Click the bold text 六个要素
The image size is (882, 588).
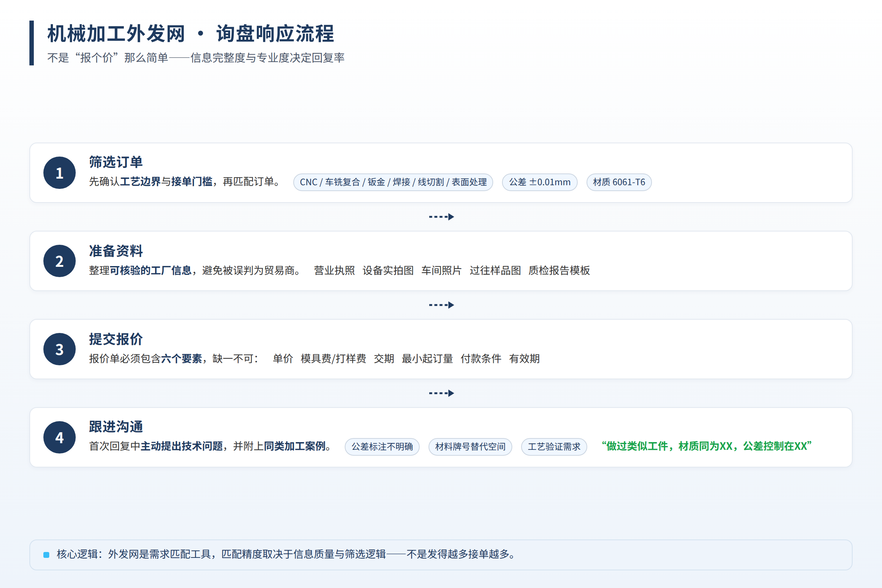(x=182, y=359)
